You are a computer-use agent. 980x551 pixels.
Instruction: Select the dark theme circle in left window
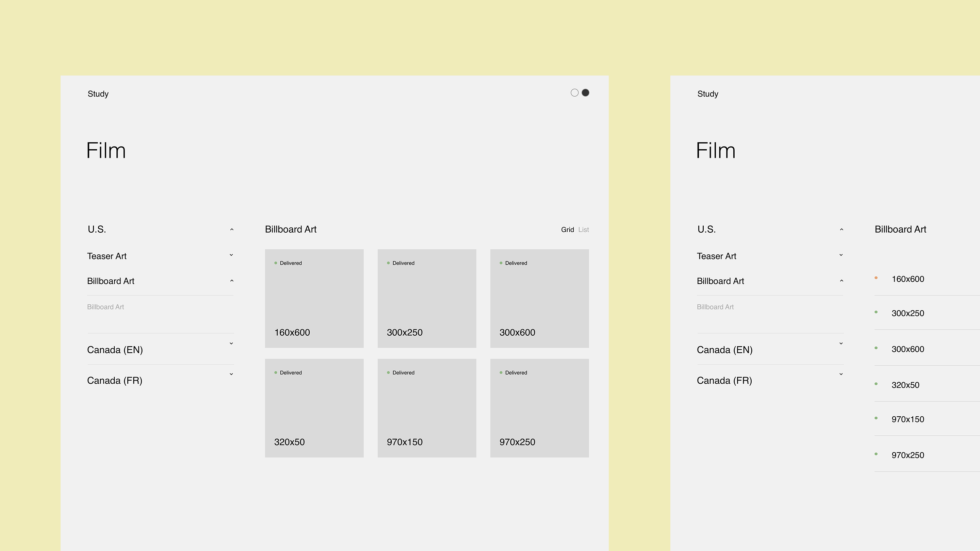(586, 93)
